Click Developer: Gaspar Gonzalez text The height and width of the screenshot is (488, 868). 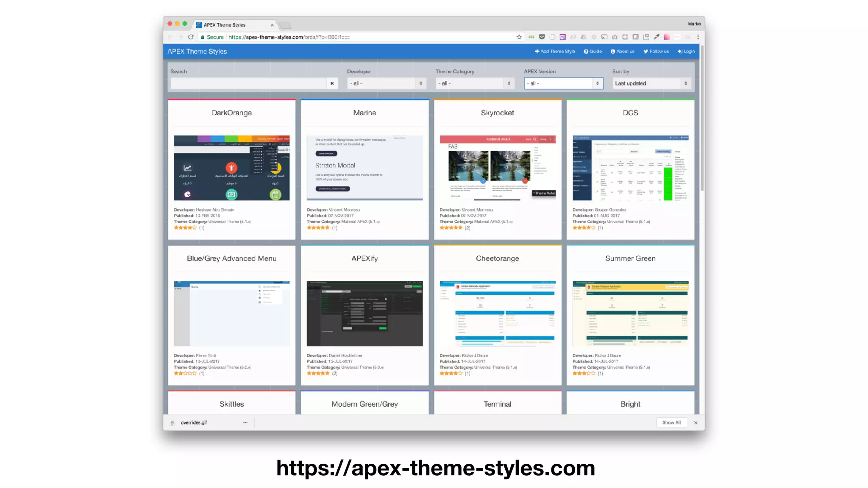coord(599,210)
